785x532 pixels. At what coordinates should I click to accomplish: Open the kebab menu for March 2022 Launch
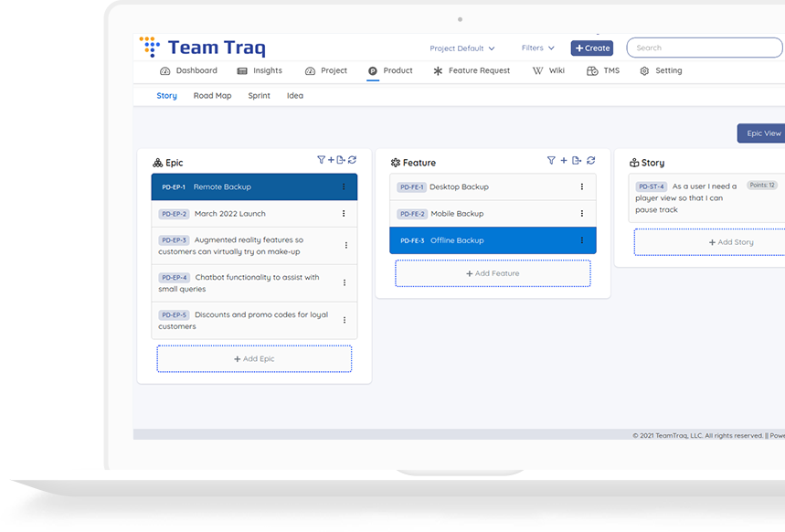pos(344,213)
